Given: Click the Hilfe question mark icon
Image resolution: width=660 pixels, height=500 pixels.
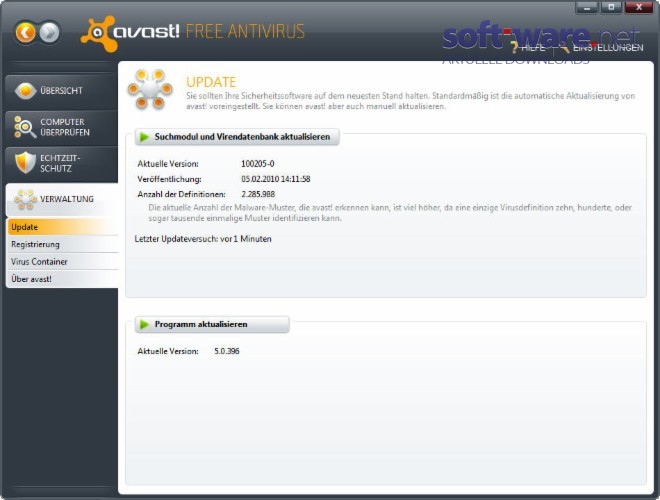Looking at the screenshot, I should pos(514,47).
